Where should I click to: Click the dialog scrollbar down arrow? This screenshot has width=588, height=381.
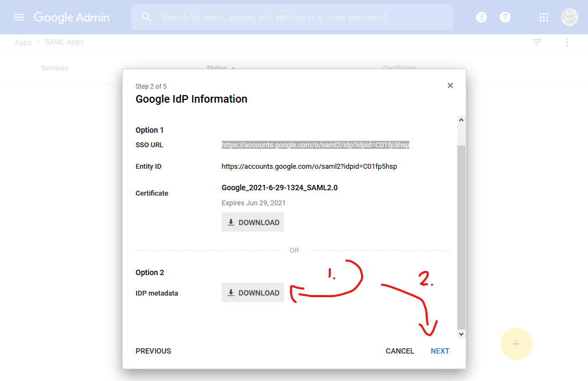click(x=461, y=334)
